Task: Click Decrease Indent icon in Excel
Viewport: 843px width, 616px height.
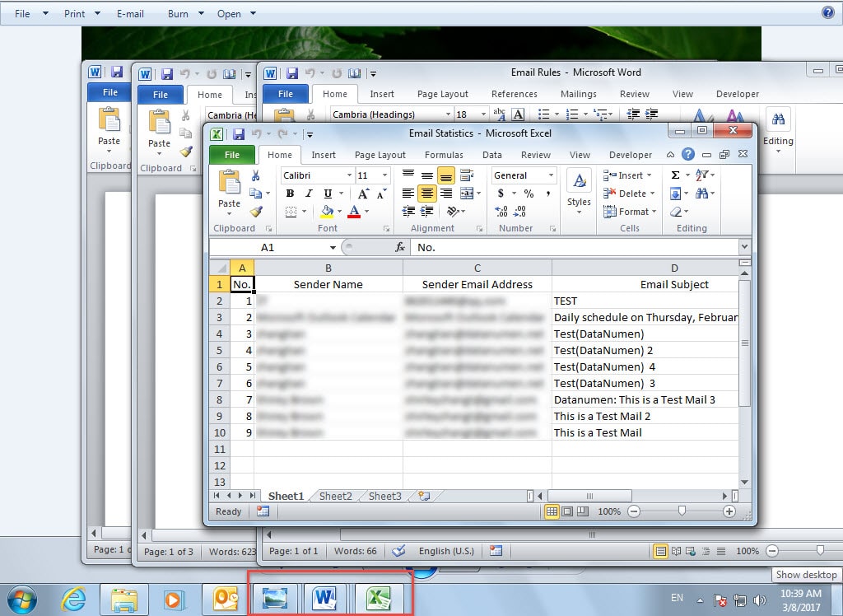Action: tap(408, 212)
